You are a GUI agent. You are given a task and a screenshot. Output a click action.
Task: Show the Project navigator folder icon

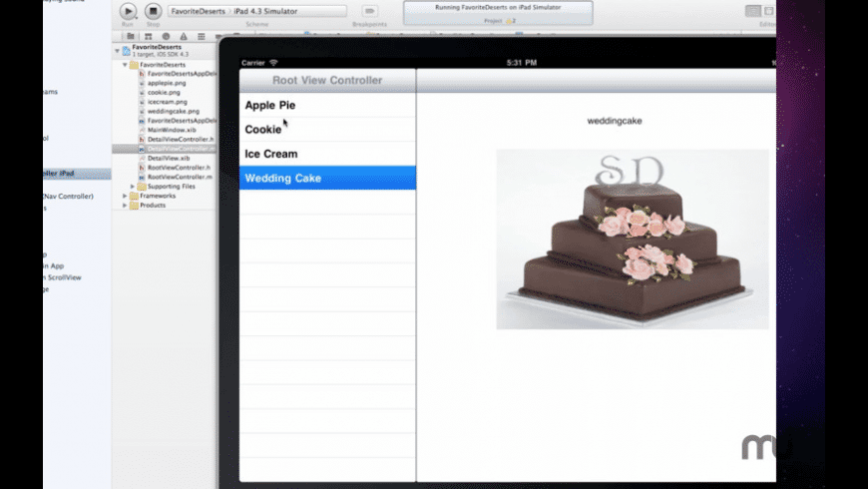[x=131, y=36]
